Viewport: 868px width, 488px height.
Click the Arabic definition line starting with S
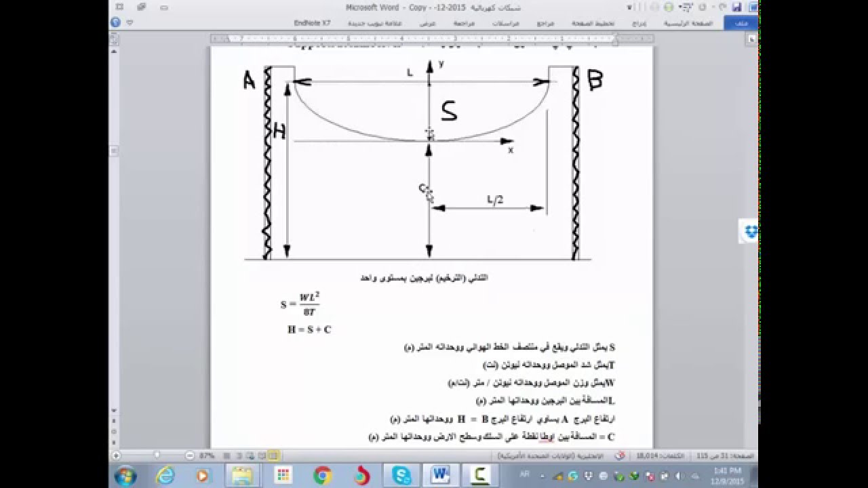(x=509, y=347)
